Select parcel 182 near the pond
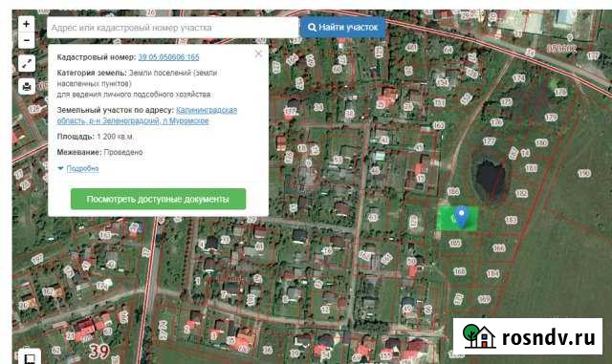Viewport: 612px width, 364px height. tap(521, 194)
